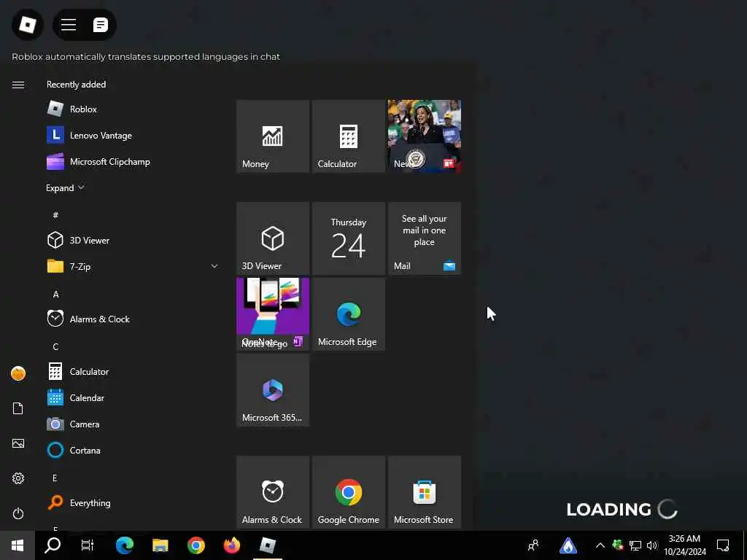This screenshot has height=560, width=747.
Task: Switch to Roblox on taskbar
Action: point(267,545)
